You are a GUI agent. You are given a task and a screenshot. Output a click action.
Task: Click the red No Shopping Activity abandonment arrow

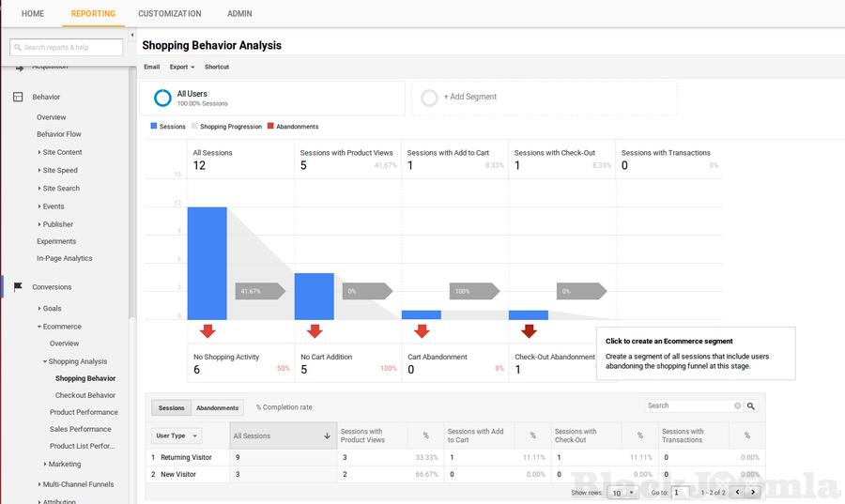click(207, 331)
